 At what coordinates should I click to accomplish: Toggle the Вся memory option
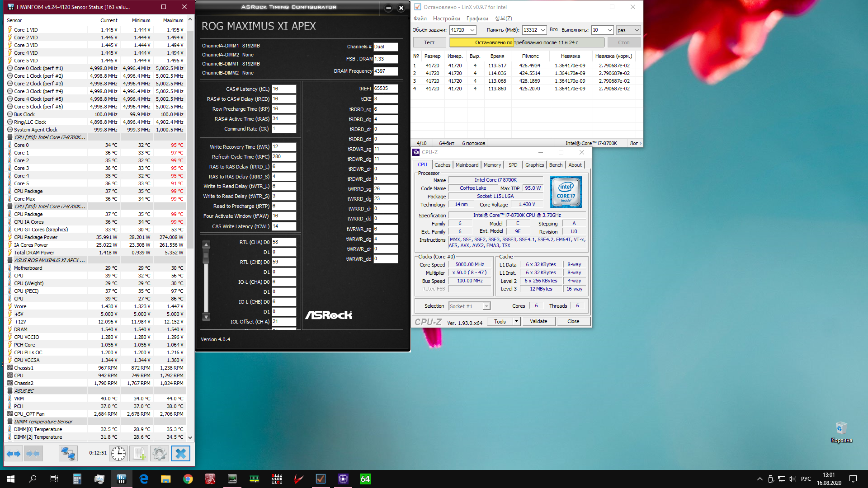553,30
